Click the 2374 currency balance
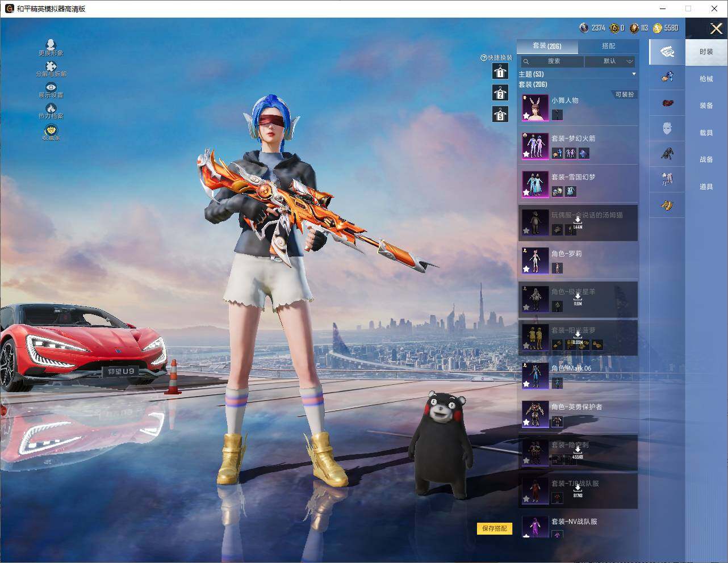Image resolution: width=728 pixels, height=563 pixels. coord(592,28)
